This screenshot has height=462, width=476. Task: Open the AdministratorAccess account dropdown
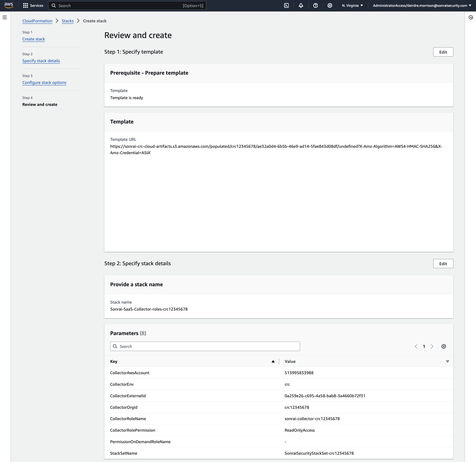coord(422,6)
